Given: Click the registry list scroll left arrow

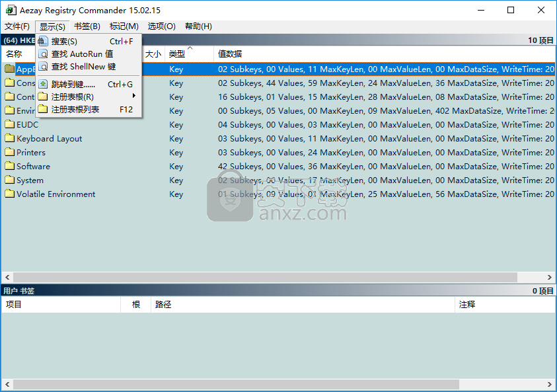Looking at the screenshot, I should [x=7, y=277].
